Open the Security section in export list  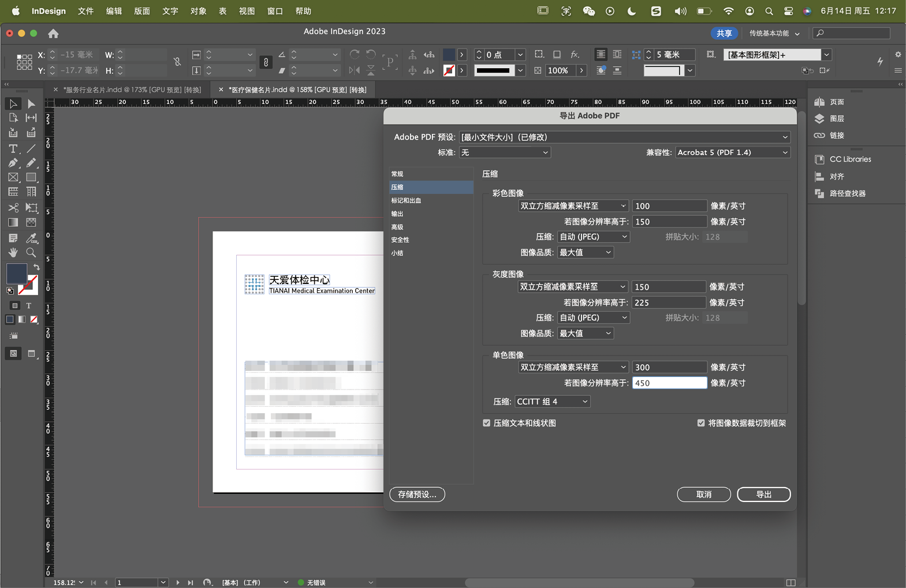(400, 240)
